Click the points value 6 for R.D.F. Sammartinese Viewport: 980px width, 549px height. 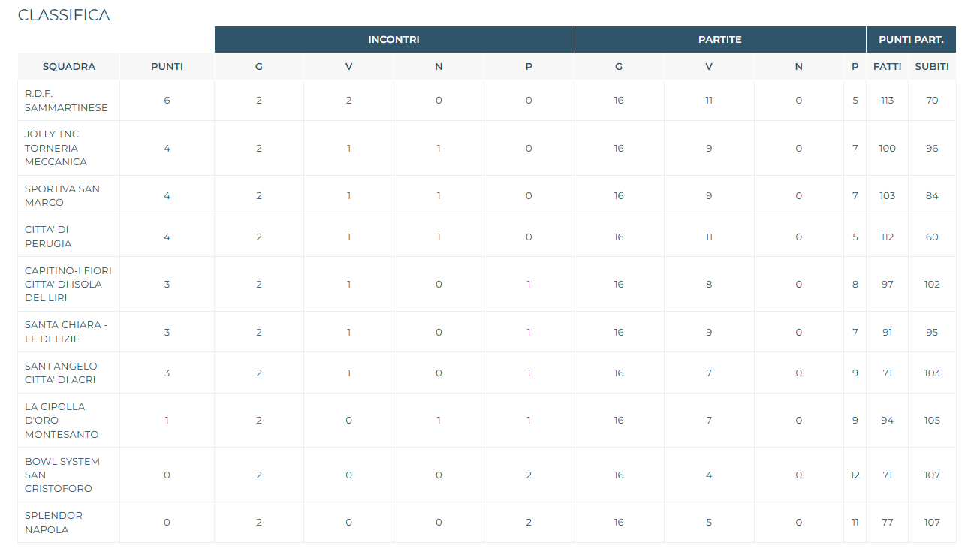[167, 100]
